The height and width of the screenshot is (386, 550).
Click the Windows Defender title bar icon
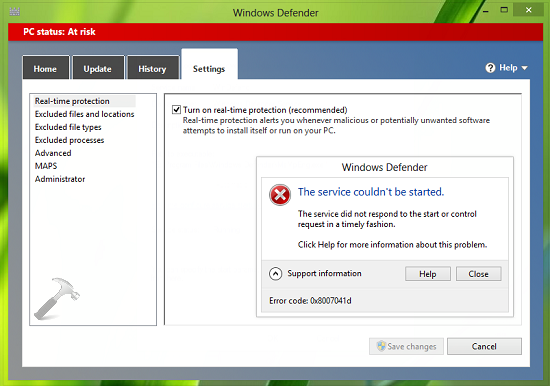[x=15, y=12]
